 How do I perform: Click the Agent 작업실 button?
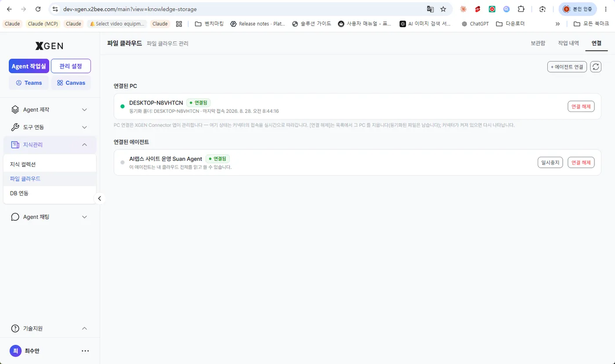(29, 66)
